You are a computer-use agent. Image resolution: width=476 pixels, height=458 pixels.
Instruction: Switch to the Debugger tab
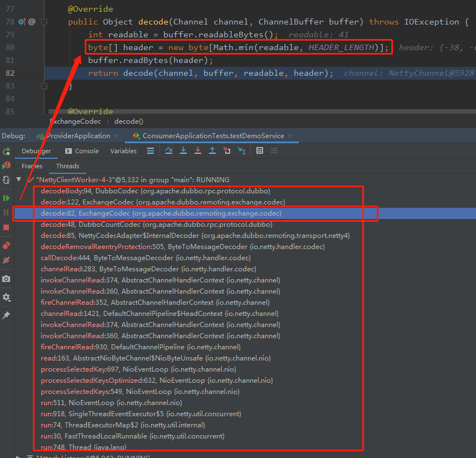[x=36, y=151]
